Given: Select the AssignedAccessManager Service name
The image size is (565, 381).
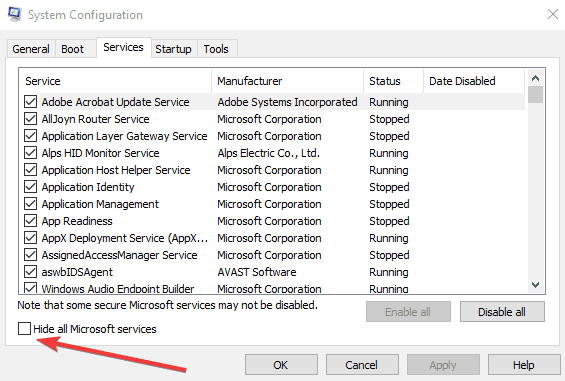Looking at the screenshot, I should click(x=119, y=255).
